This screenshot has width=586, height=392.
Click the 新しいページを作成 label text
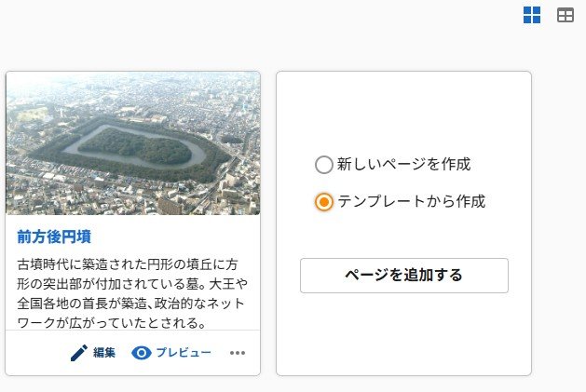[x=403, y=165]
